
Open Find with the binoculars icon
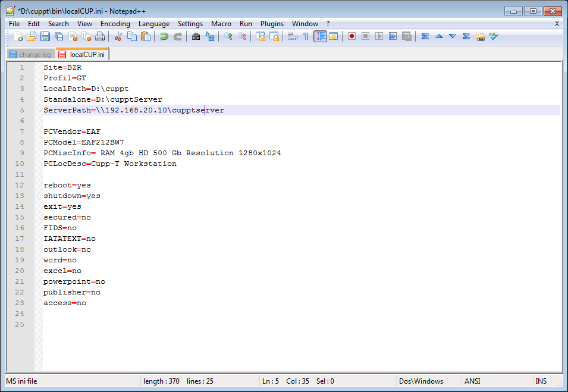click(196, 37)
